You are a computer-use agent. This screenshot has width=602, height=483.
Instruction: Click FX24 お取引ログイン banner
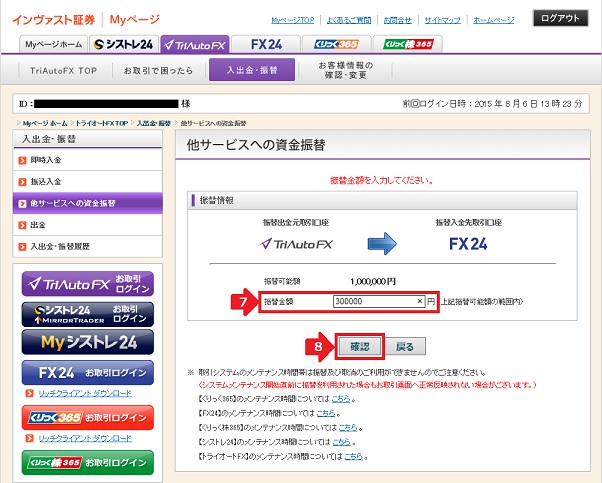[x=88, y=372]
